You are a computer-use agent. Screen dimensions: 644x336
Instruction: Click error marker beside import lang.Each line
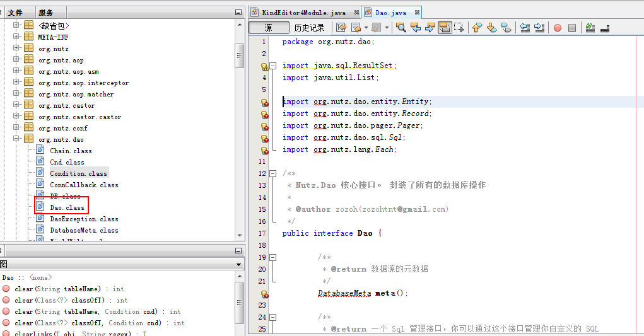(264, 150)
